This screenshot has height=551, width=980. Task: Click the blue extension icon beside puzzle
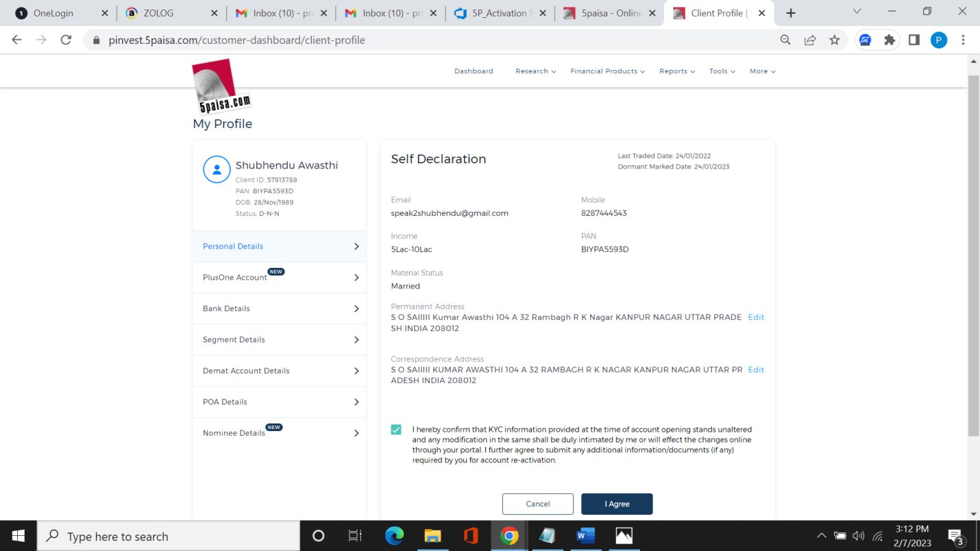tap(865, 40)
